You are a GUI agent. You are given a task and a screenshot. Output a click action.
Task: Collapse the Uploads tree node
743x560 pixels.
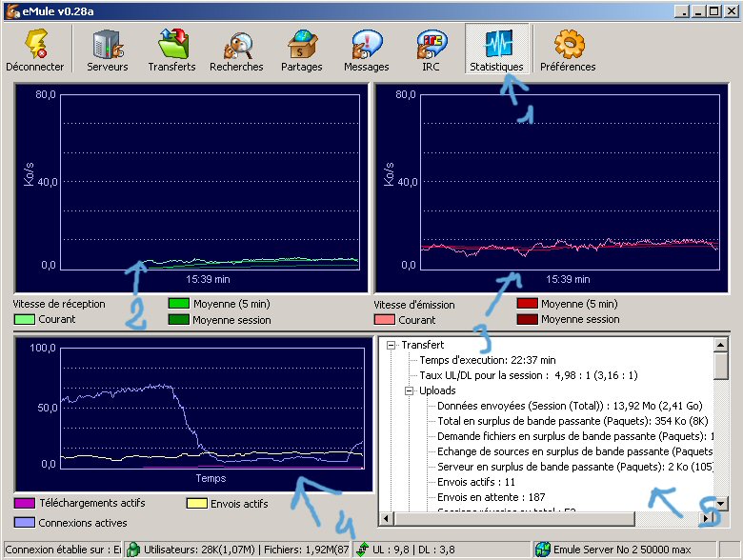pos(409,390)
